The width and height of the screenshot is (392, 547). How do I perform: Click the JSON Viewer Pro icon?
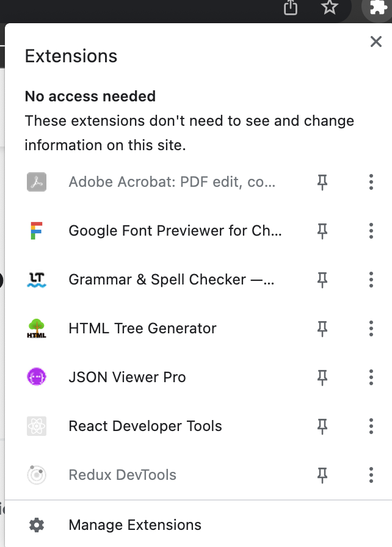tap(36, 377)
